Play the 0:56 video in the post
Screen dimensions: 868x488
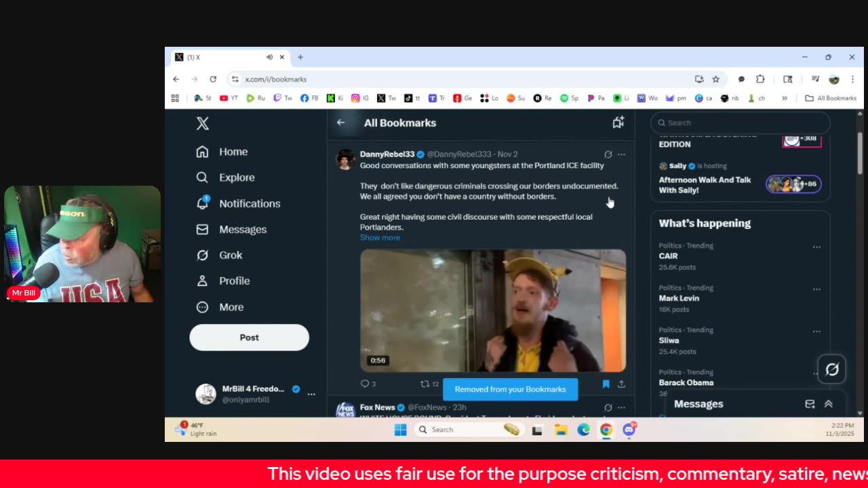[493, 310]
